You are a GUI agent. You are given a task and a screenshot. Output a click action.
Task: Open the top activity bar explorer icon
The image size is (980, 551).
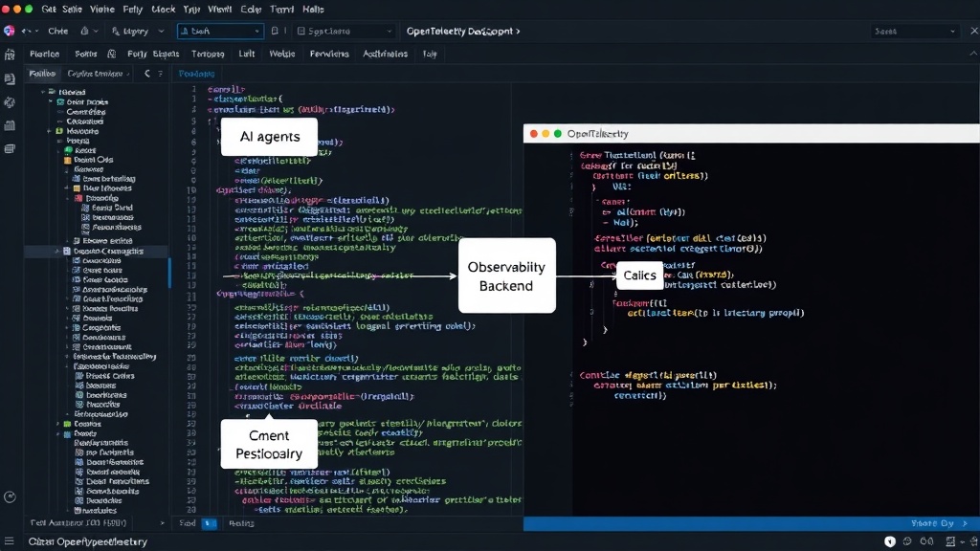(10, 55)
